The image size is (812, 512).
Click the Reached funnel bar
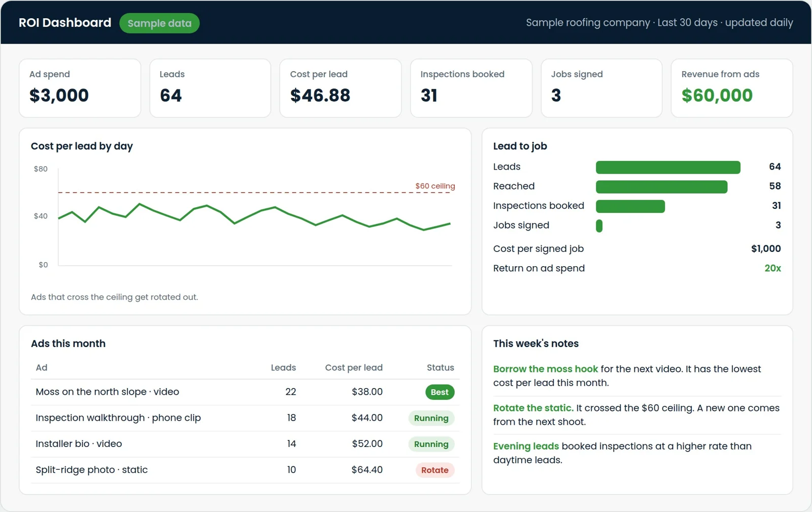(x=661, y=187)
